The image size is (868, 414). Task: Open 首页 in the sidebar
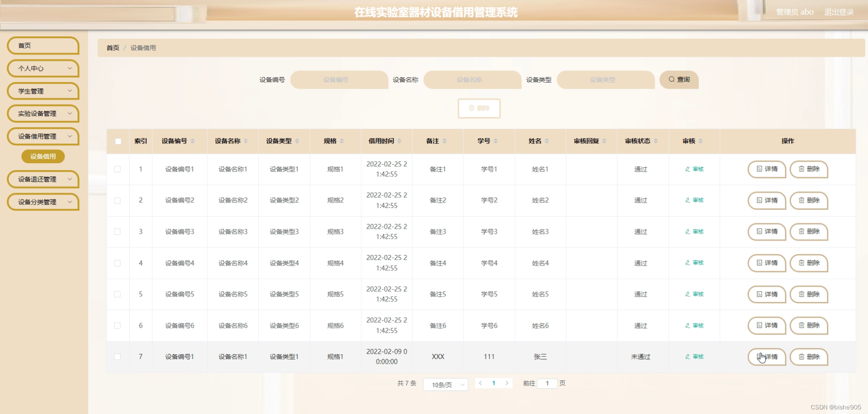click(43, 46)
